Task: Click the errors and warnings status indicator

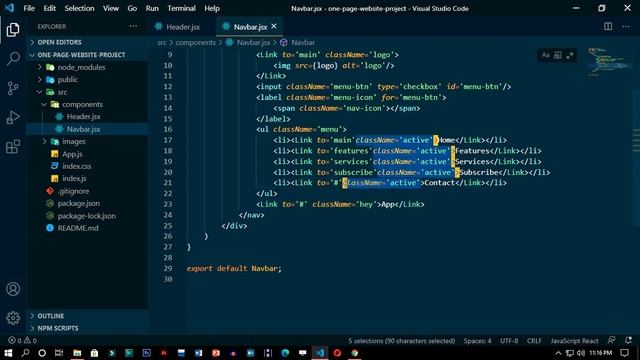Action: click(22, 340)
